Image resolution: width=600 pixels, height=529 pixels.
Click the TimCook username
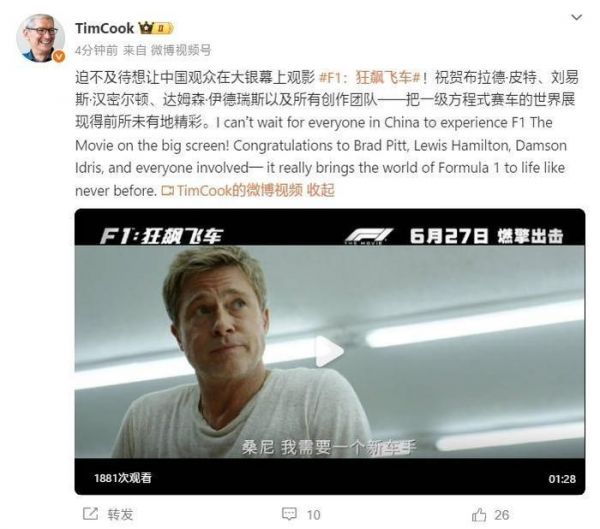pos(104,27)
